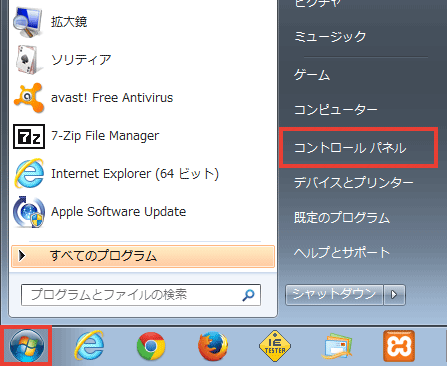The width and height of the screenshot is (447, 366).
Task: Click the Apple Software Update icon
Action: point(29,212)
